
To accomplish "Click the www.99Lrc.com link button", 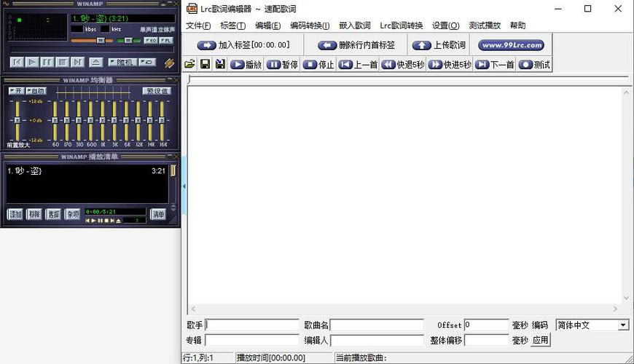I will (x=511, y=45).
